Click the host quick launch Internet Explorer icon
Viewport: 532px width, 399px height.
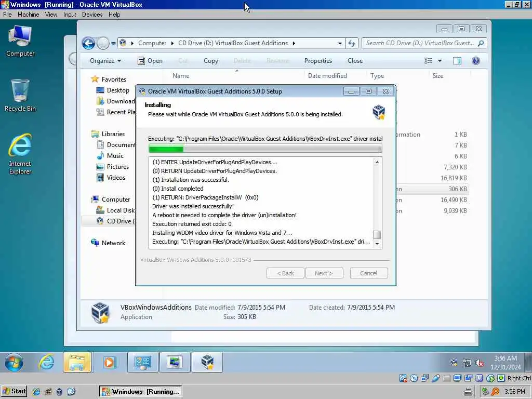[x=36, y=392]
